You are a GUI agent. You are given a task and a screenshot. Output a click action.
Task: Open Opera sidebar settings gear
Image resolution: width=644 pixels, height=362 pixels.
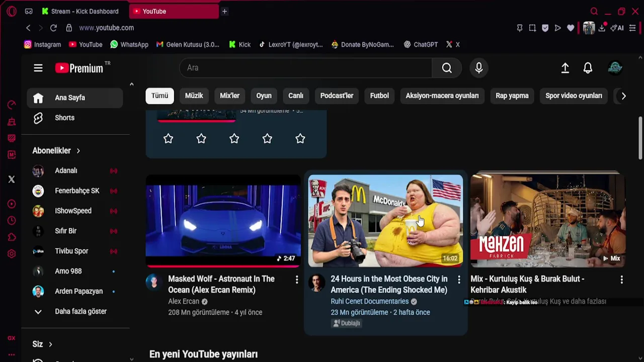12,254
